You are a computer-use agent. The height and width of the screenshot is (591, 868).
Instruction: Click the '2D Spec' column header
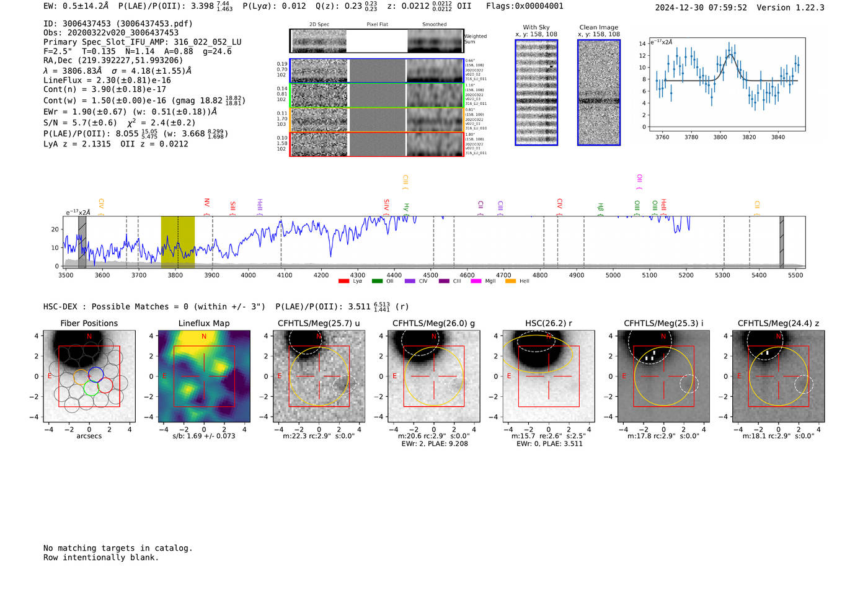pyautogui.click(x=319, y=25)
